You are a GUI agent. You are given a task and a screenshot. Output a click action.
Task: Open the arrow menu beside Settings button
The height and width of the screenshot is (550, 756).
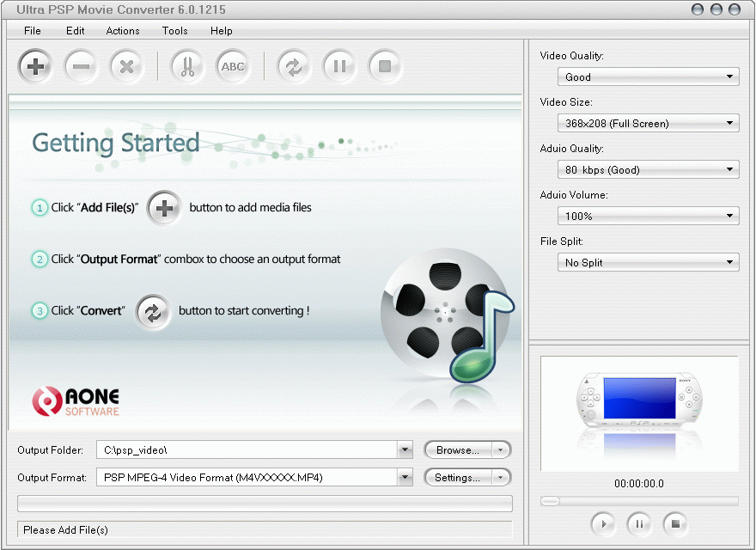[x=501, y=477]
